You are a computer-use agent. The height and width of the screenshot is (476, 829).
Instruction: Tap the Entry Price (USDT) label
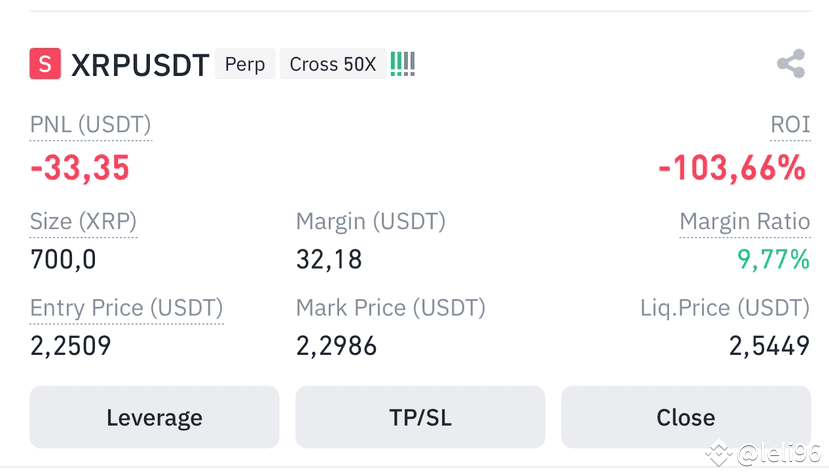click(127, 308)
